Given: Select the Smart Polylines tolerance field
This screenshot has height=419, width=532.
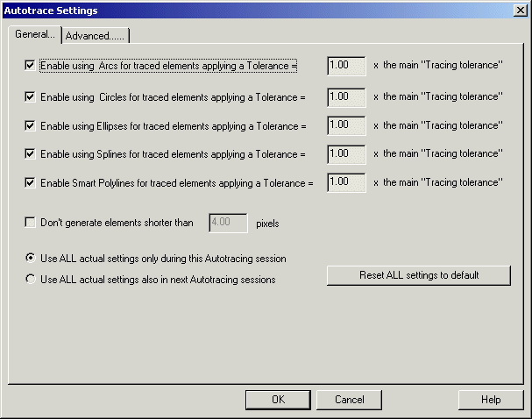Looking at the screenshot, I should click(x=347, y=183).
